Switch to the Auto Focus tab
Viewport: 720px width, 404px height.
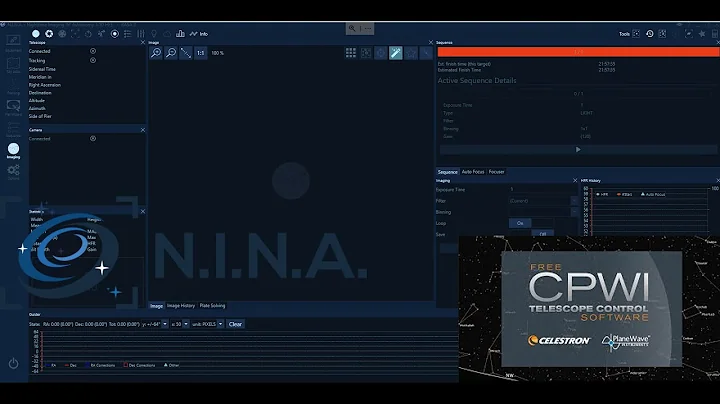click(472, 172)
